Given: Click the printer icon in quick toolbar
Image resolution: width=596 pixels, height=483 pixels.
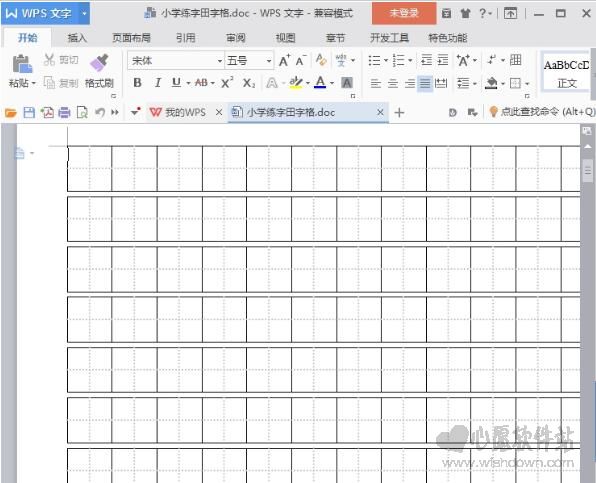Looking at the screenshot, I should coord(64,112).
